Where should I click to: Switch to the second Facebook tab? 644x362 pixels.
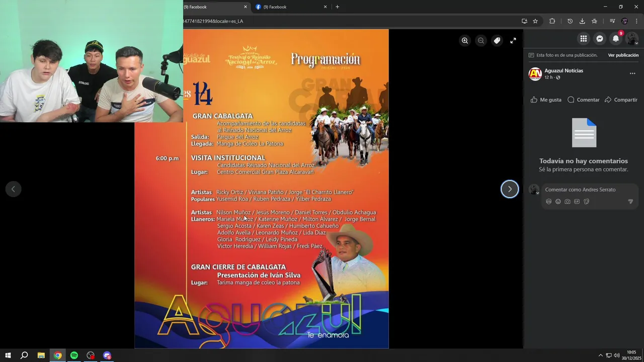click(291, 7)
